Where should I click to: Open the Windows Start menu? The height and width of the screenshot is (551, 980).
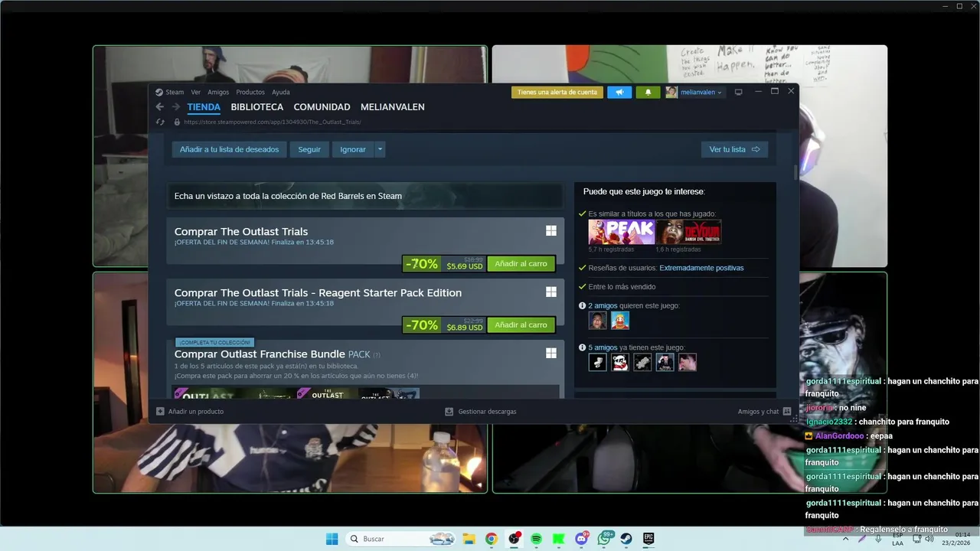pyautogui.click(x=332, y=539)
